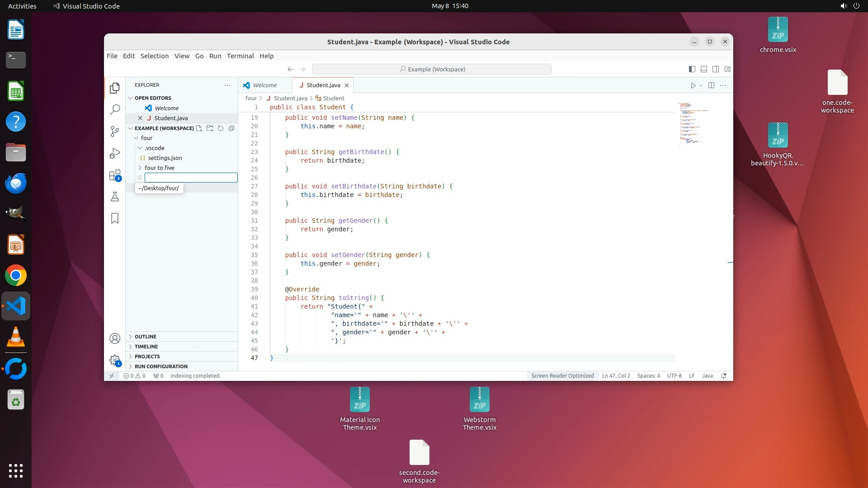The width and height of the screenshot is (868, 488).
Task: Split the editor to the right
Action: point(711,85)
